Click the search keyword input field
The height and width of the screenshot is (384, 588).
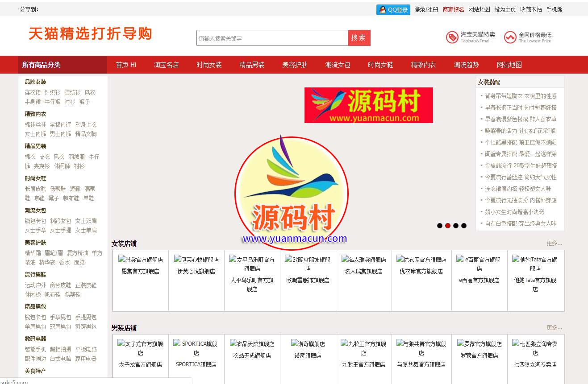click(272, 38)
